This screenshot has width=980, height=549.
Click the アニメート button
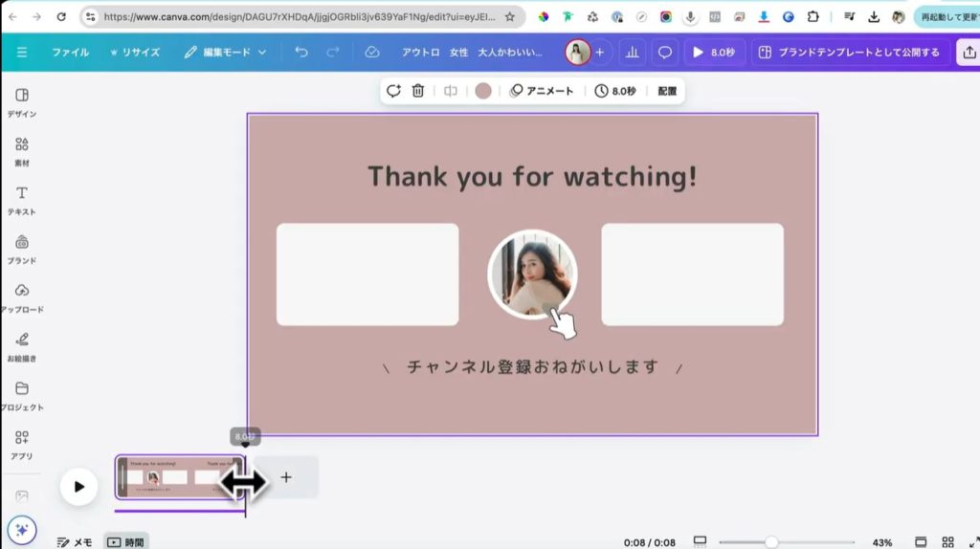tap(542, 91)
